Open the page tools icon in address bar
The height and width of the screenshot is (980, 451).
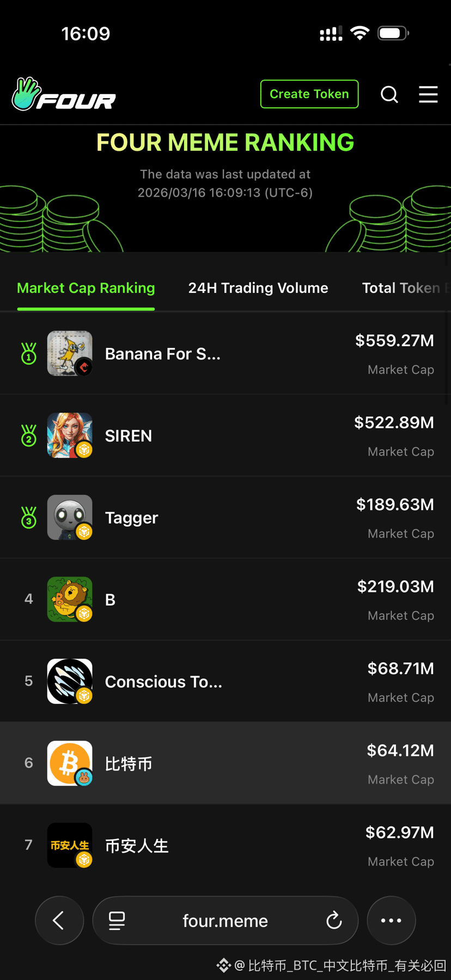117,921
